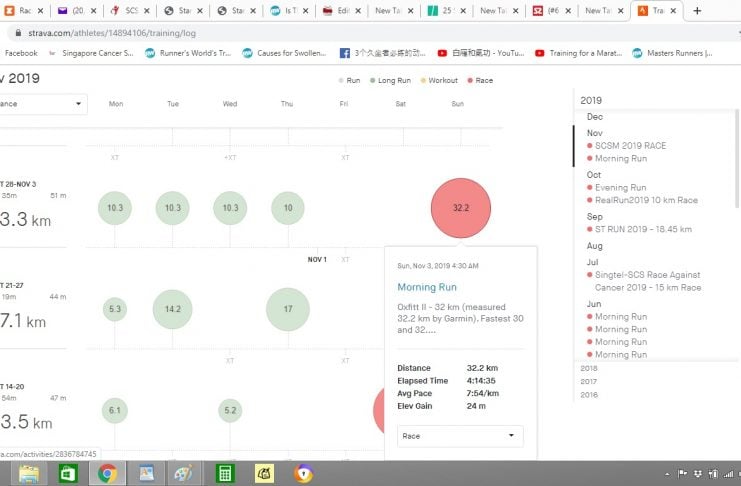Screen dimensions: 741x486
Task: Open the Causes for Swollen... bookmark
Action: tap(284, 53)
